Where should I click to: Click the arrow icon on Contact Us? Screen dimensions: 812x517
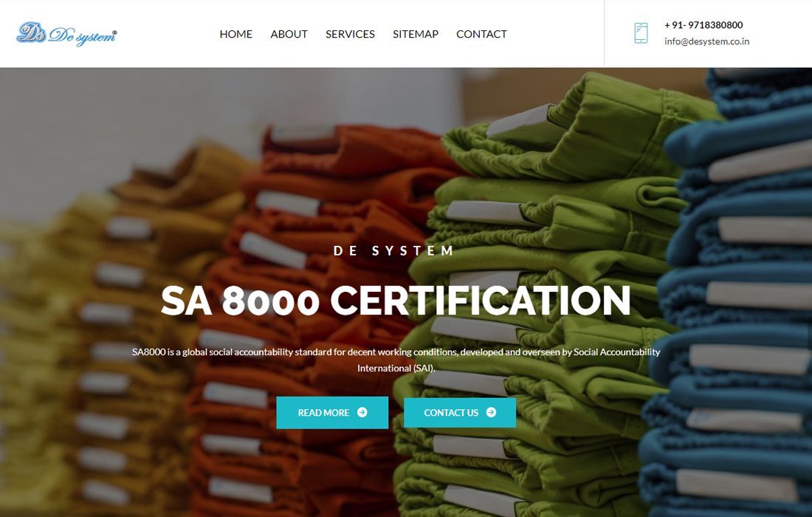pos(491,412)
